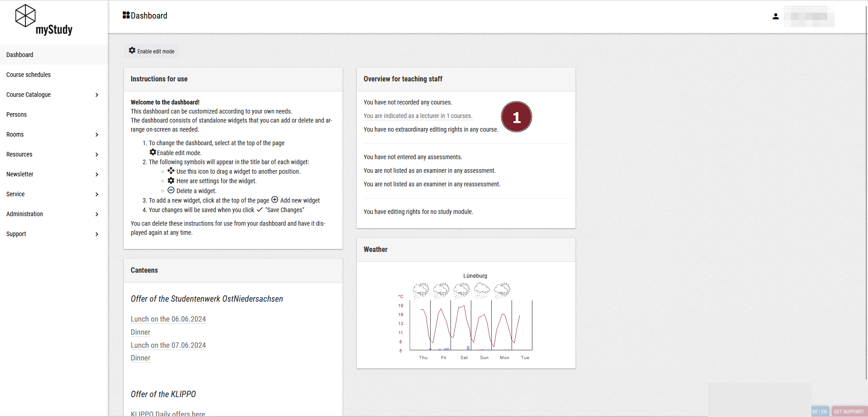
Task: Click the red number 1 badge
Action: point(516,117)
